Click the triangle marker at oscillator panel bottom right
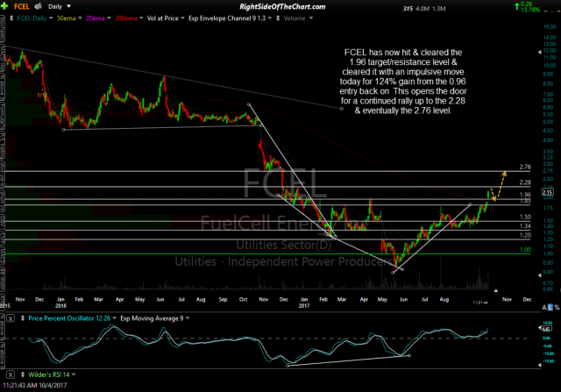This screenshot has height=392, width=561. pos(540,365)
